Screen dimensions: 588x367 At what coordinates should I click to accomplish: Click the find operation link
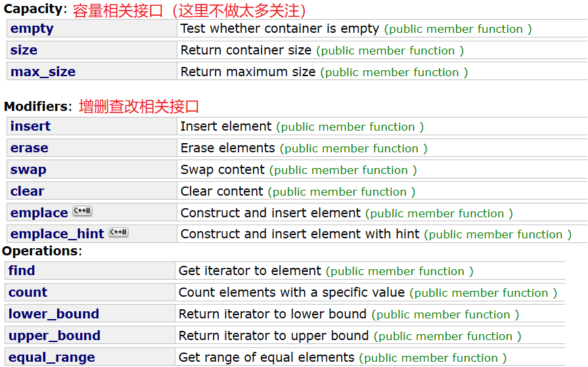22,270
